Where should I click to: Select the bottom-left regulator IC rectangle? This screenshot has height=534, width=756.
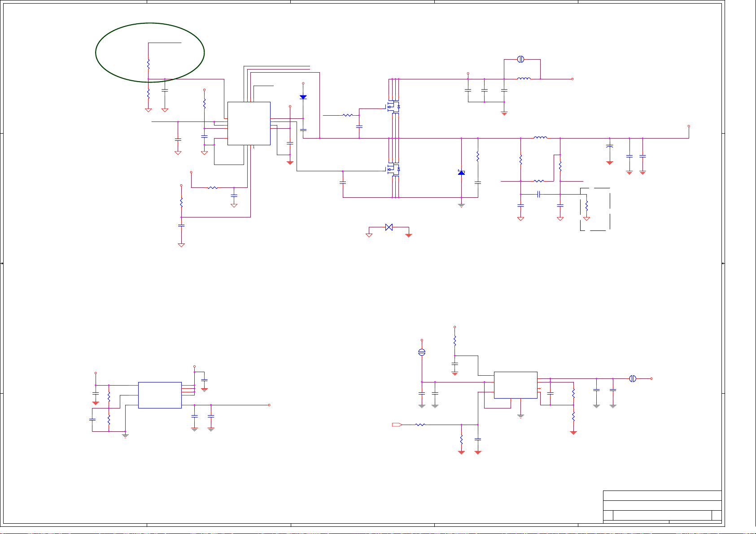click(160, 395)
